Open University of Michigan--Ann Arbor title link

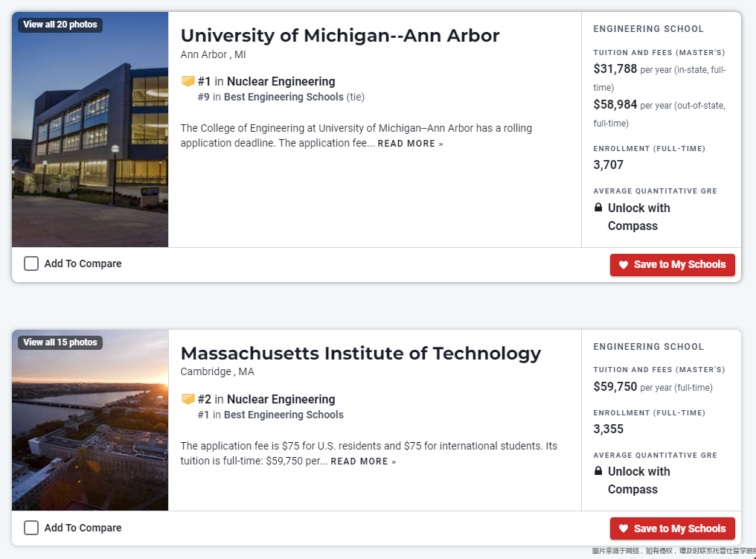point(340,36)
